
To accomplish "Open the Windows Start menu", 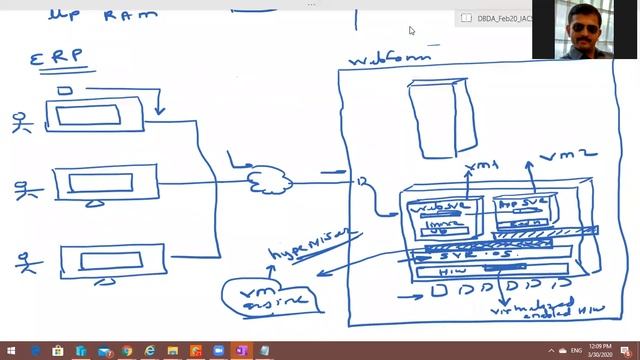I will tap(11, 351).
